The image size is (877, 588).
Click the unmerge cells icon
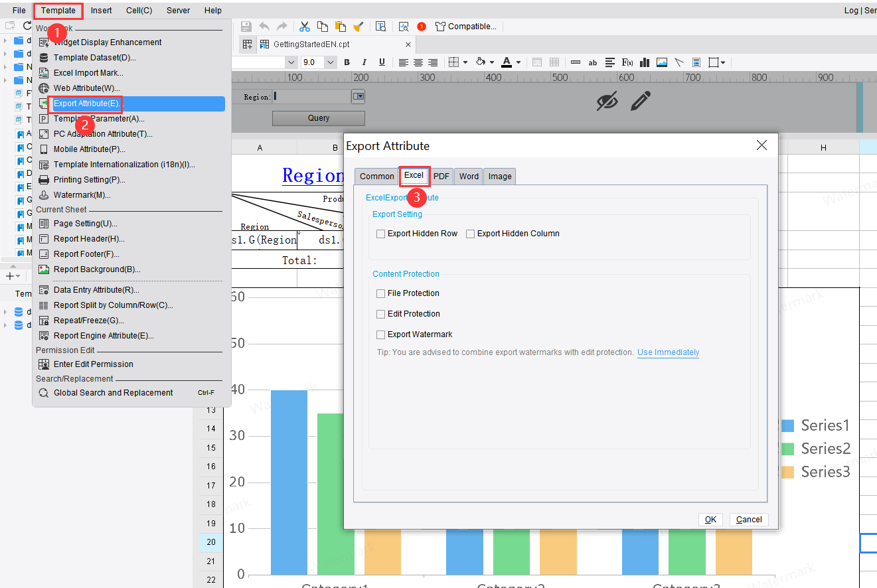(x=554, y=62)
